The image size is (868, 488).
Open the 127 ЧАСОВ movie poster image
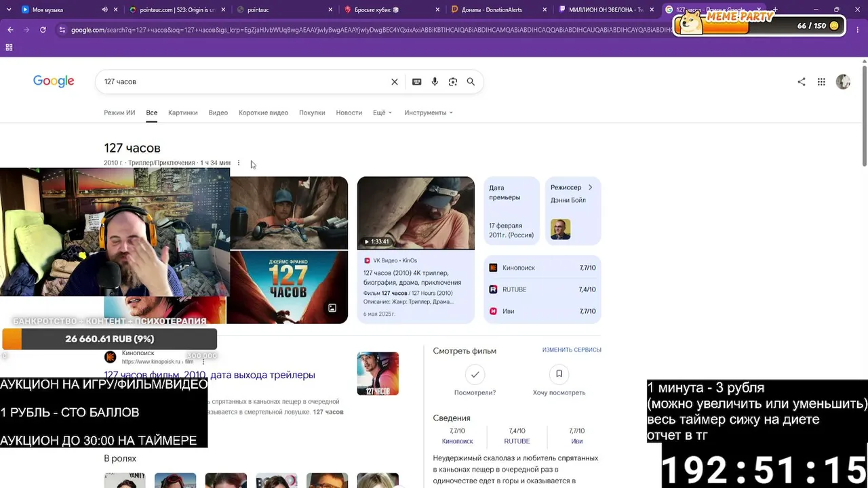click(x=288, y=287)
